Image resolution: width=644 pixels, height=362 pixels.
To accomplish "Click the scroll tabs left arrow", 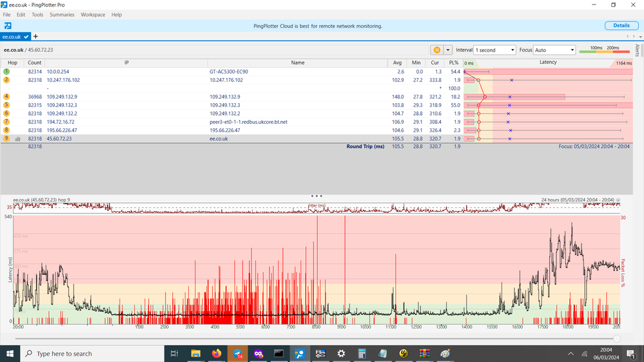I will 628,37.
